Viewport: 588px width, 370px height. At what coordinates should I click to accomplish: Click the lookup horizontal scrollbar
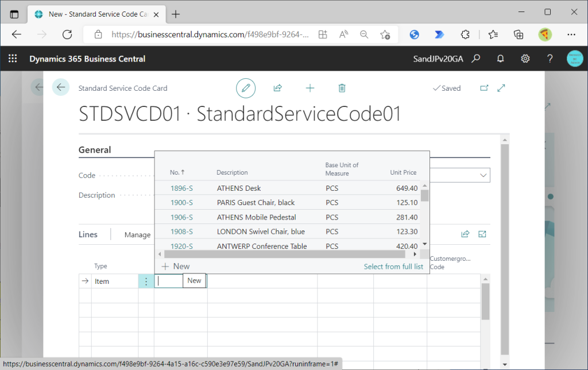[285, 254]
